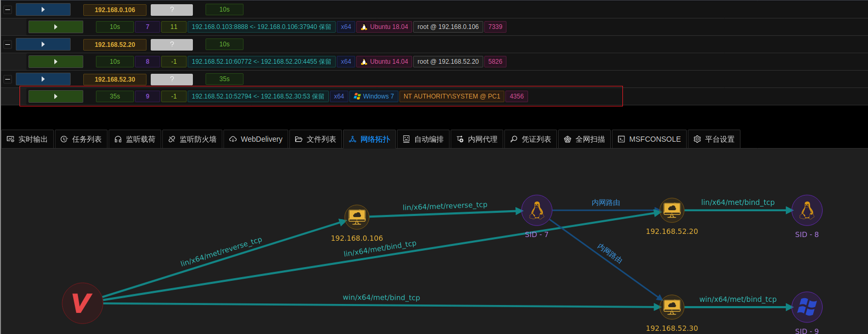Click the red Viper V node icon
The image size is (868, 334).
pos(82,303)
